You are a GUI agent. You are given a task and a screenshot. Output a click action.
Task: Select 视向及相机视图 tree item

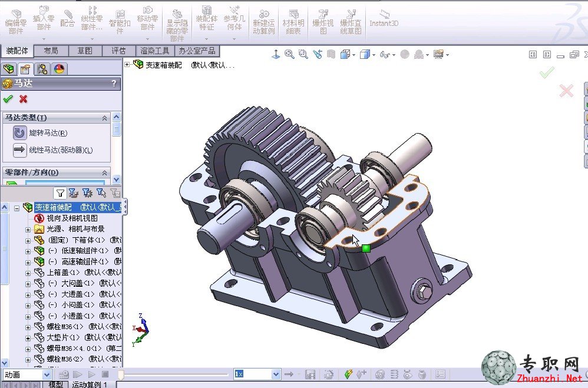(72, 218)
